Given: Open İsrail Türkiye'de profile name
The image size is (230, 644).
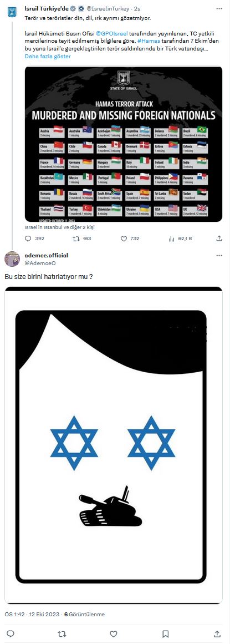Looking at the screenshot, I should [x=48, y=8].
